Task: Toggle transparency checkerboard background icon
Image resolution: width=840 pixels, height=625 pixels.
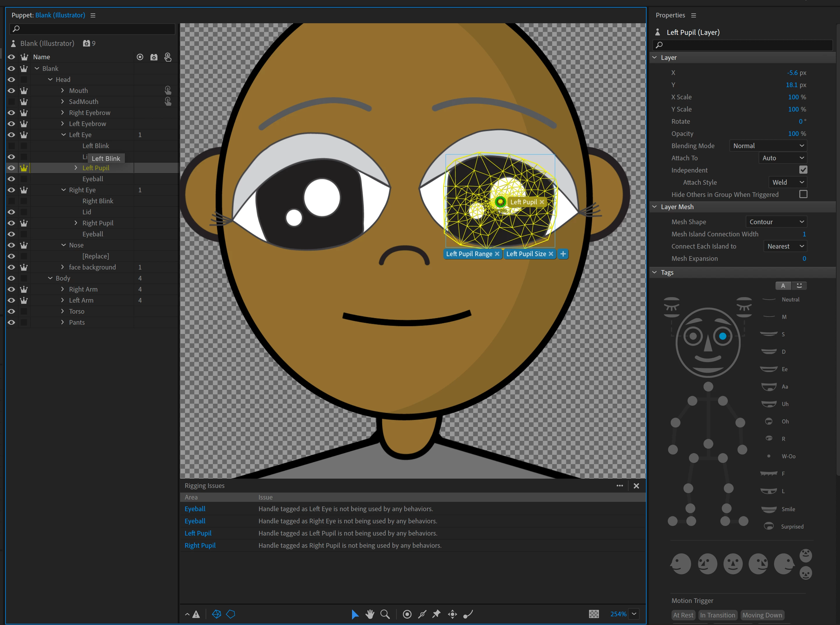Action: pos(594,614)
